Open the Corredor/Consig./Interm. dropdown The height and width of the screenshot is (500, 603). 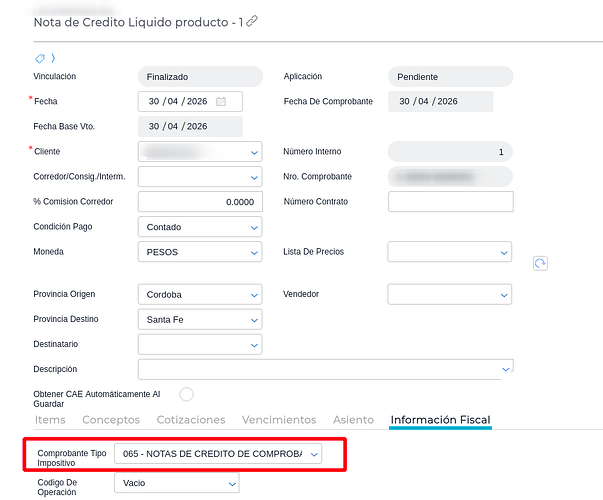200,177
